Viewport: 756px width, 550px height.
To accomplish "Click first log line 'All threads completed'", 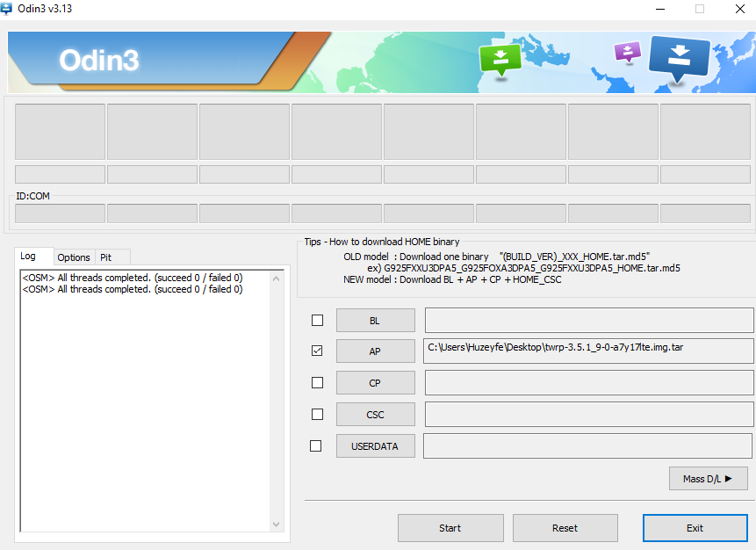I will (x=133, y=278).
